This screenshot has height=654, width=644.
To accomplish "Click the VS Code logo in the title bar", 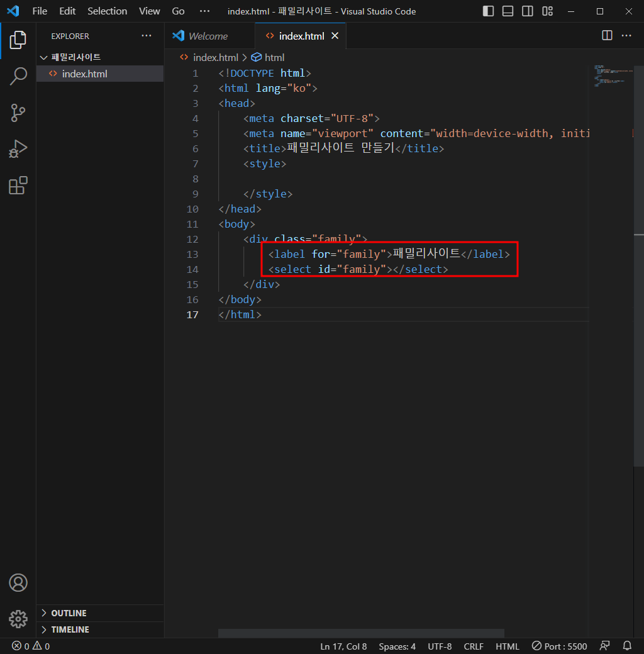I will (x=13, y=11).
